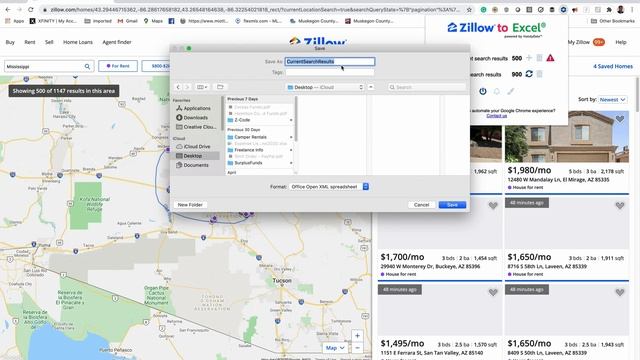This screenshot has width=640, height=360.
Task: Save the $1,980/mo listing with heart
Action: click(620, 119)
